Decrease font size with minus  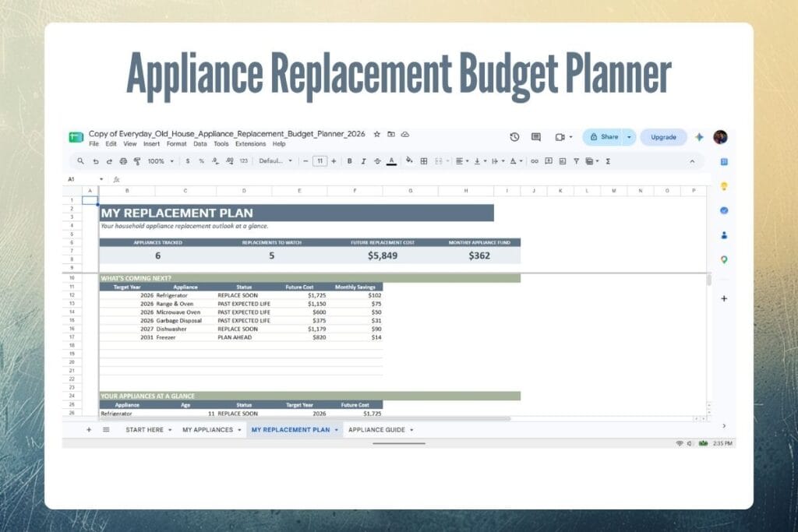pyautogui.click(x=305, y=161)
